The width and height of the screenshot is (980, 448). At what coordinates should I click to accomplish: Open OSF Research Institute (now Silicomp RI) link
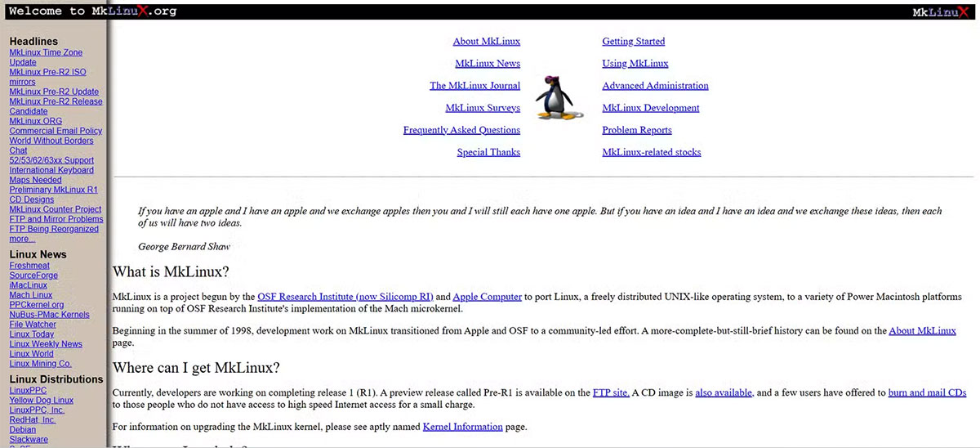point(345,297)
